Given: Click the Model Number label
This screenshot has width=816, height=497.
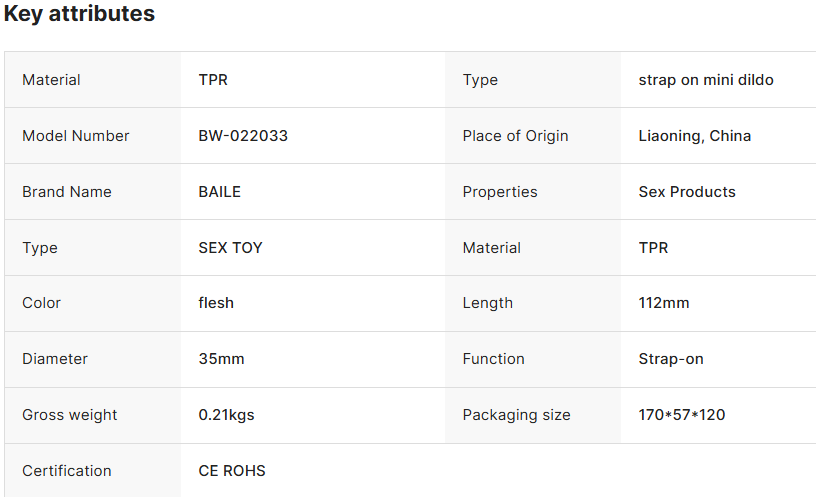Looking at the screenshot, I should [x=75, y=136].
